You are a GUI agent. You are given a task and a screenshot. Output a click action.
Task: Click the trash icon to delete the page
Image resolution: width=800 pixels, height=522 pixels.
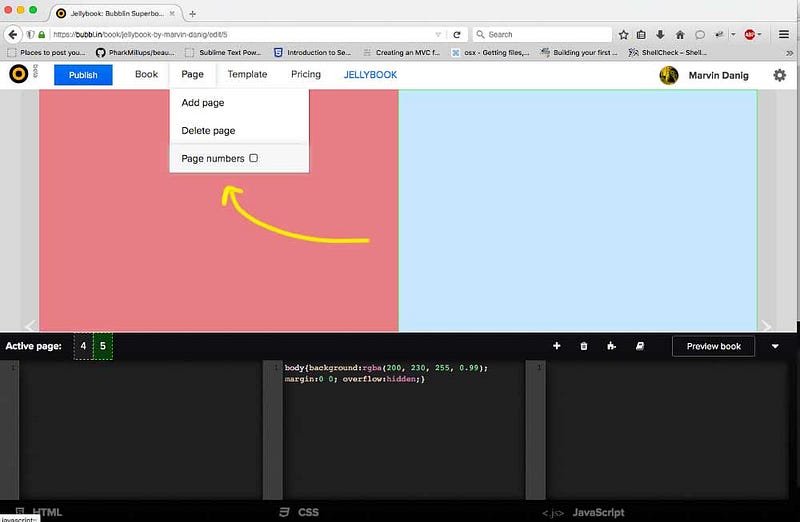coord(584,346)
